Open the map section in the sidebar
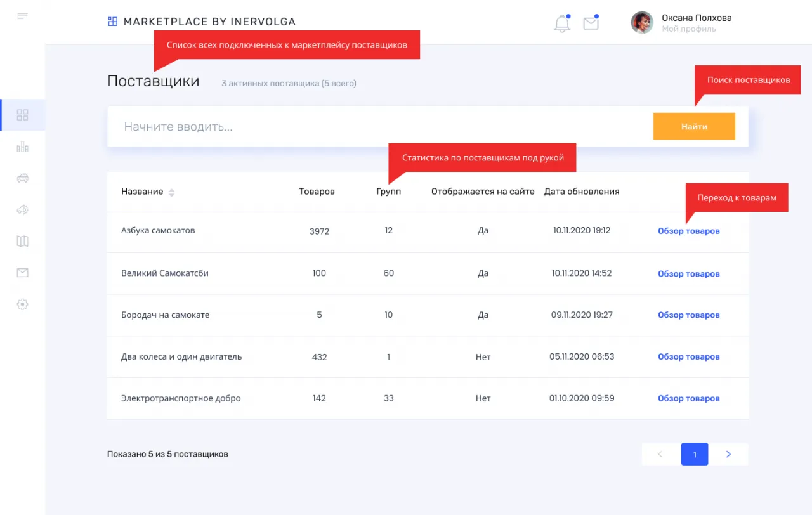This screenshot has width=812, height=515. pos(23,241)
